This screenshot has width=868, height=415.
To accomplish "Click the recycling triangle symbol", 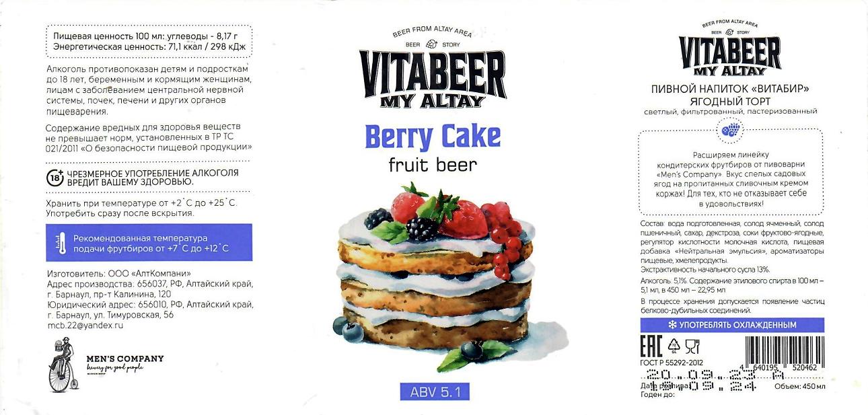I will (x=674, y=346).
